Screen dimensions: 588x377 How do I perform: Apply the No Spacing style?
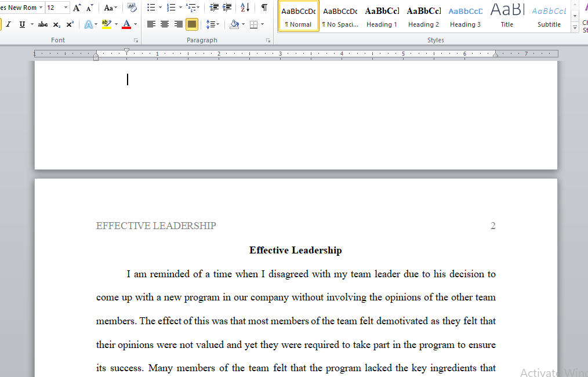click(x=340, y=16)
